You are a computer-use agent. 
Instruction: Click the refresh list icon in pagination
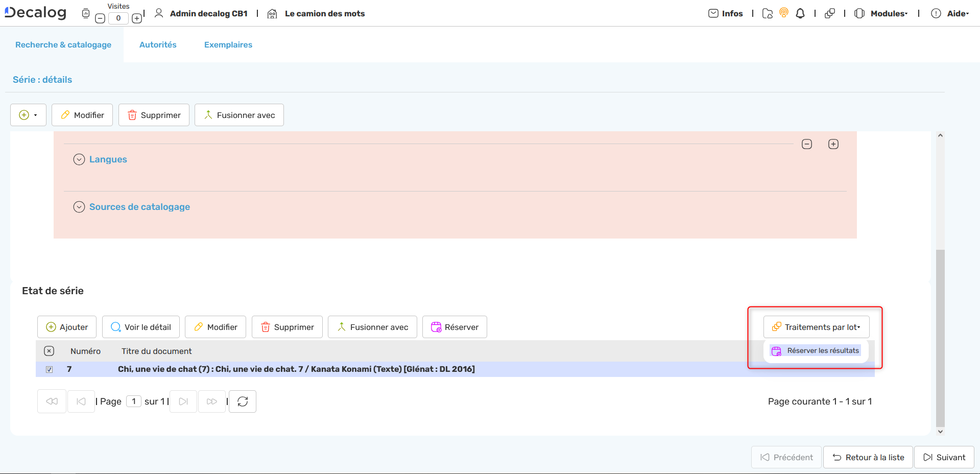coord(243,401)
